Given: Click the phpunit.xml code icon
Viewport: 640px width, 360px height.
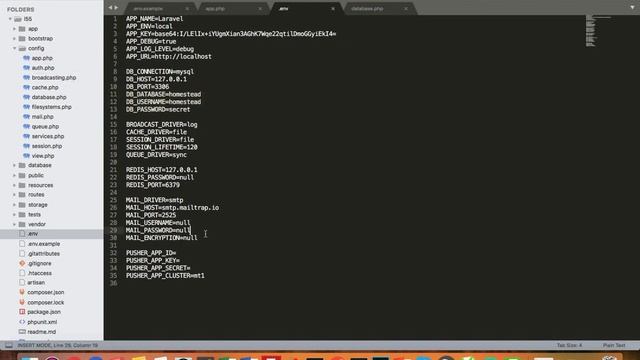Looking at the screenshot, I should pyautogui.click(x=22, y=322).
